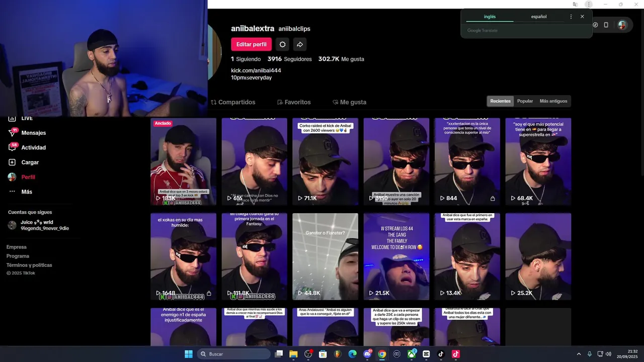Open Windows Start menu
This screenshot has width=644, height=362.
[189, 354]
